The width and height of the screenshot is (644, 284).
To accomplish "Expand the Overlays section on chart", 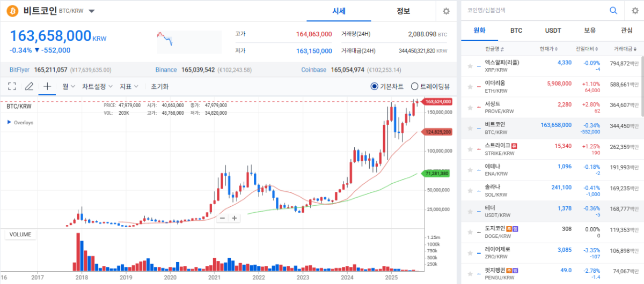I will pyautogui.click(x=20, y=123).
